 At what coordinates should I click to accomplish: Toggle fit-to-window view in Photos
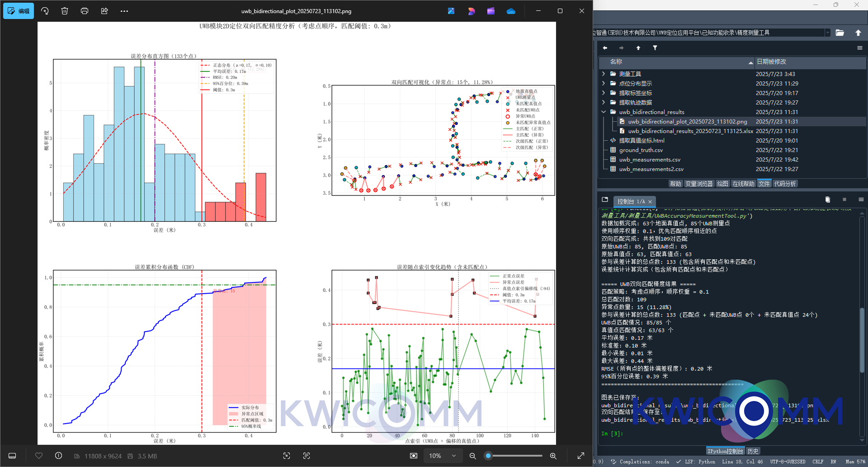pyautogui.click(x=414, y=456)
